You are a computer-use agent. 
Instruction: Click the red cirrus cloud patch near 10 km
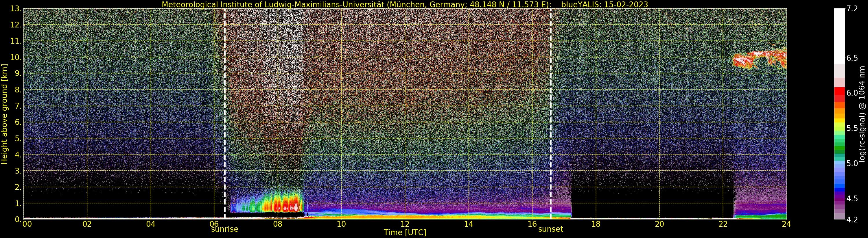pos(760,59)
